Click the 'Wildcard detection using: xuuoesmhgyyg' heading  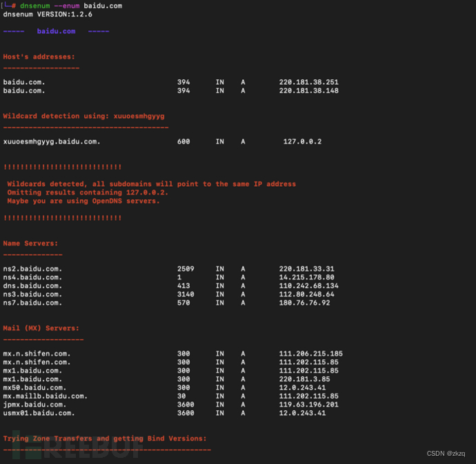click(x=83, y=117)
